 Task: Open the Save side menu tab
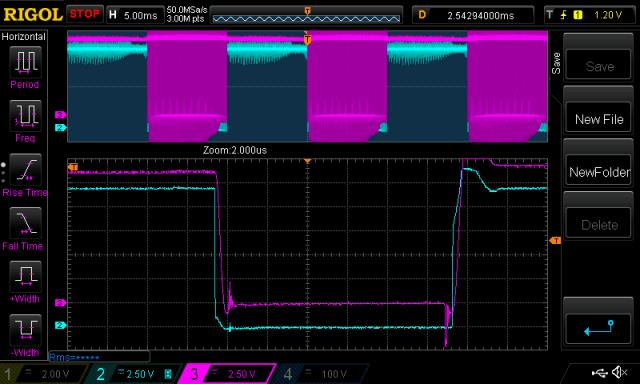click(x=556, y=63)
